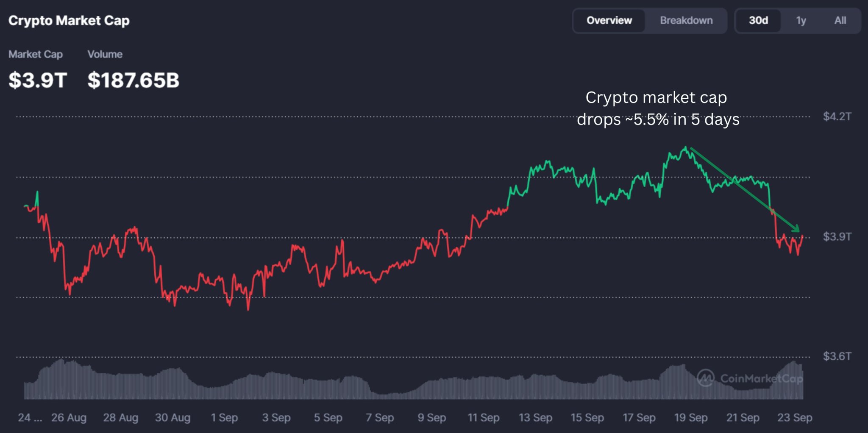Enable the All time range view
Screen dimensions: 868x433
pos(840,20)
